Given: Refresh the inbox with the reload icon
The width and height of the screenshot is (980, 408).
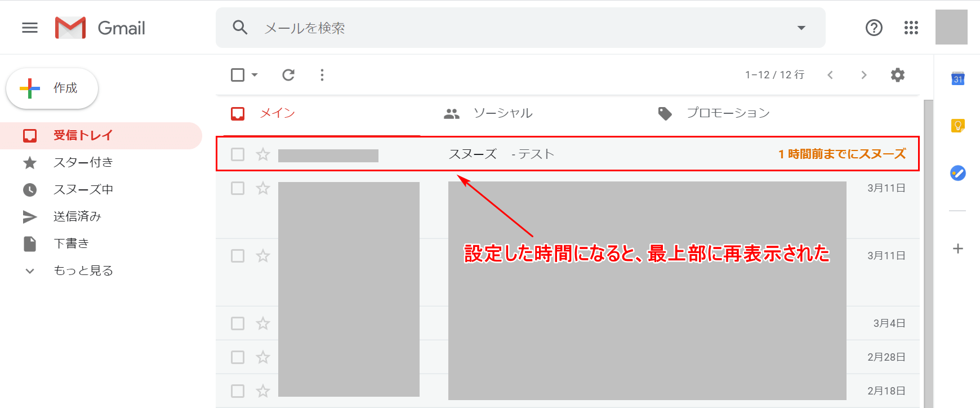Looking at the screenshot, I should coord(288,75).
